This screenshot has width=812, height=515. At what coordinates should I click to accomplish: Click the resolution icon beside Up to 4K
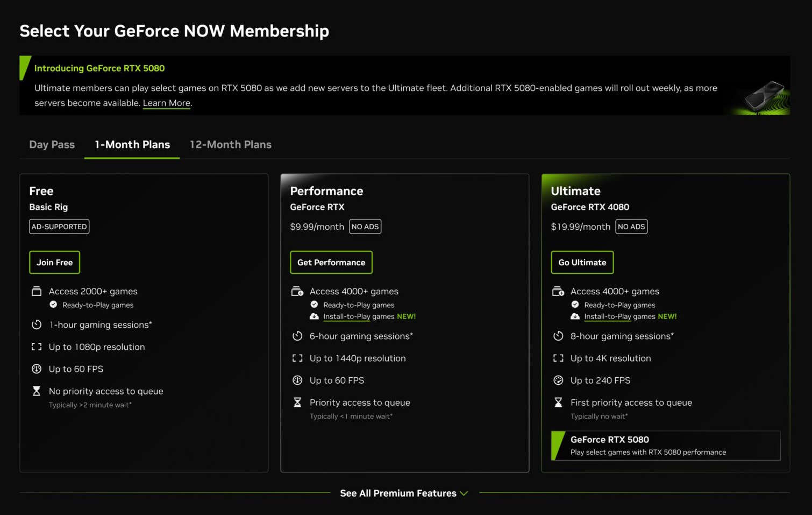pos(558,358)
